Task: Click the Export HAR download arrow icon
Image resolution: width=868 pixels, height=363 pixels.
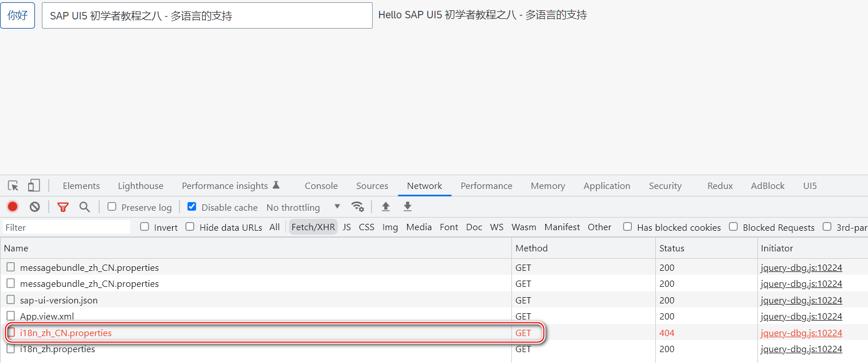Action: click(x=408, y=207)
